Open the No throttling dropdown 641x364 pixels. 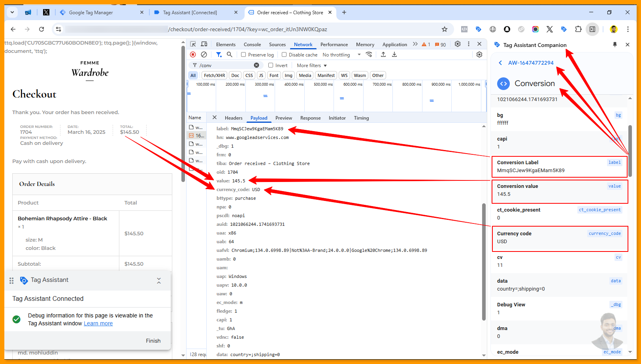(x=341, y=55)
